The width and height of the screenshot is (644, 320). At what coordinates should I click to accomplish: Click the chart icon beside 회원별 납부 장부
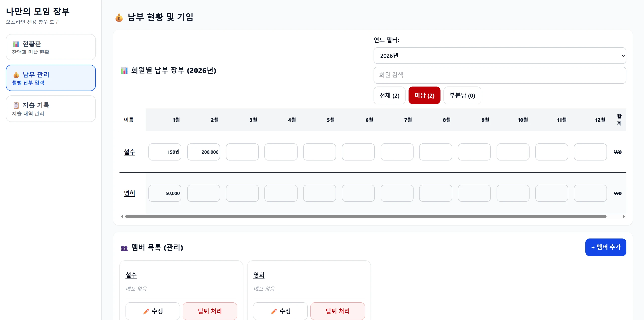click(124, 70)
